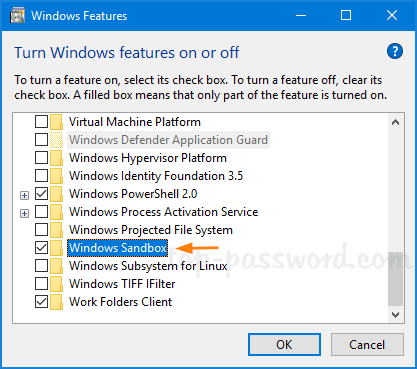Expand the Windows Process Activation Service node
Screen dimensions: 417x369
(24, 213)
